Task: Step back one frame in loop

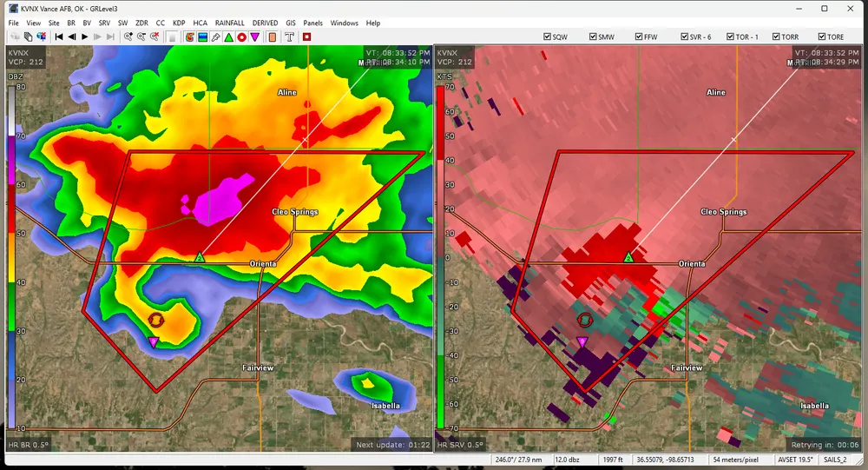Action: click(71, 37)
